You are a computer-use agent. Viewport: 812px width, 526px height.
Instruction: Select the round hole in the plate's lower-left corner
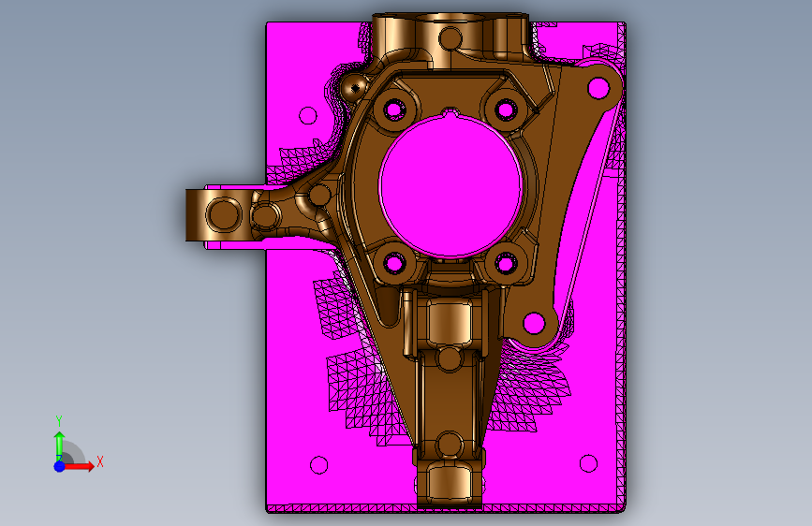(x=319, y=465)
